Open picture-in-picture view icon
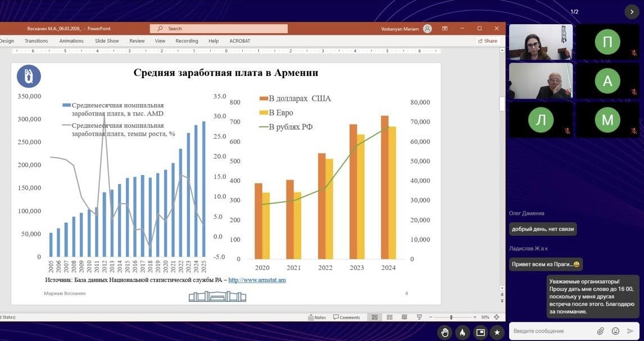The width and height of the screenshot is (644, 341). tap(480, 332)
